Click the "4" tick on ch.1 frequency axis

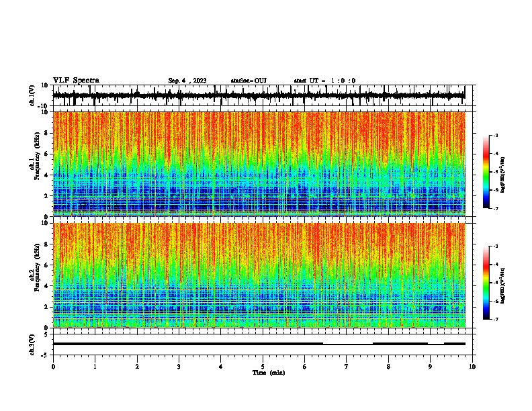[46, 175]
